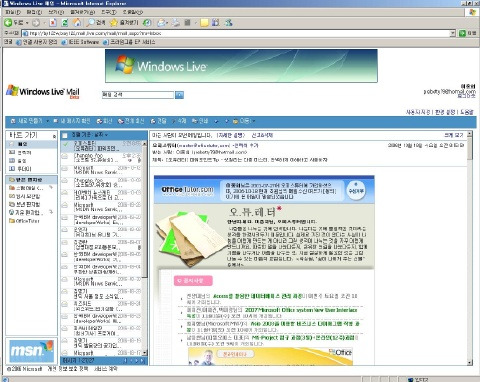Click New message button in mail toolbar
480x382 pixels.
tap(27, 121)
